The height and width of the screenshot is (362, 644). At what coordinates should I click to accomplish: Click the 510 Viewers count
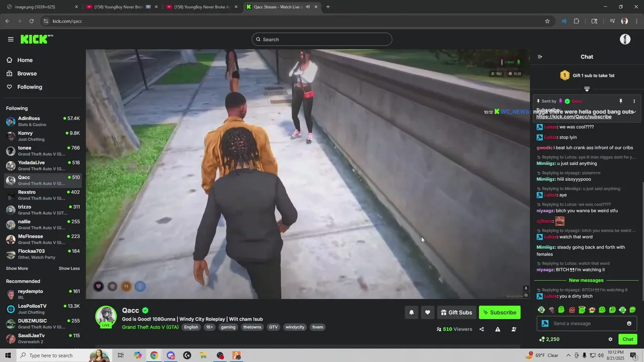tap(454, 329)
